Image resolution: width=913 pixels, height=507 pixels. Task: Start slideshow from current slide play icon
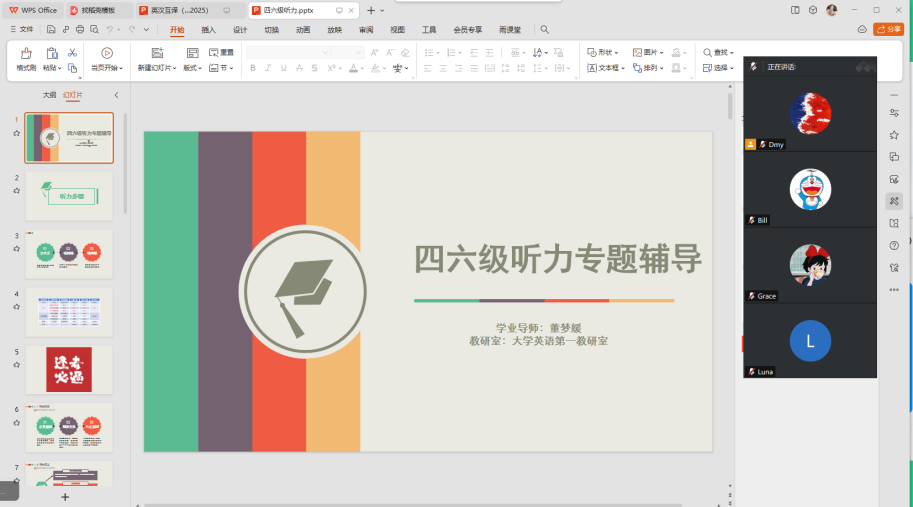(x=106, y=52)
